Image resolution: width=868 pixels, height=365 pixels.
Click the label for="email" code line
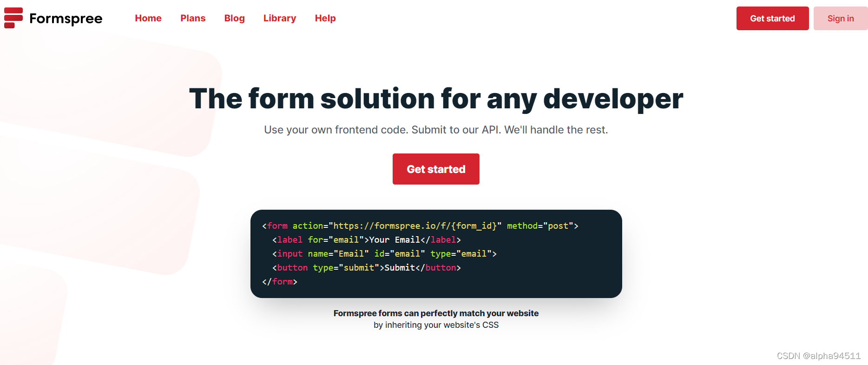click(x=366, y=240)
